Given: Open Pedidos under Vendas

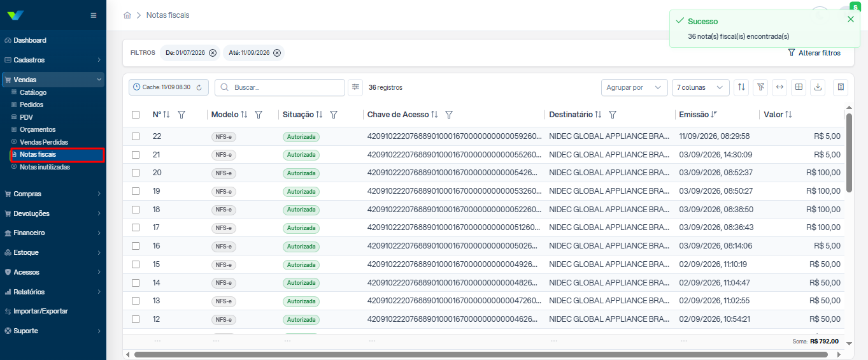Looking at the screenshot, I should click(31, 104).
